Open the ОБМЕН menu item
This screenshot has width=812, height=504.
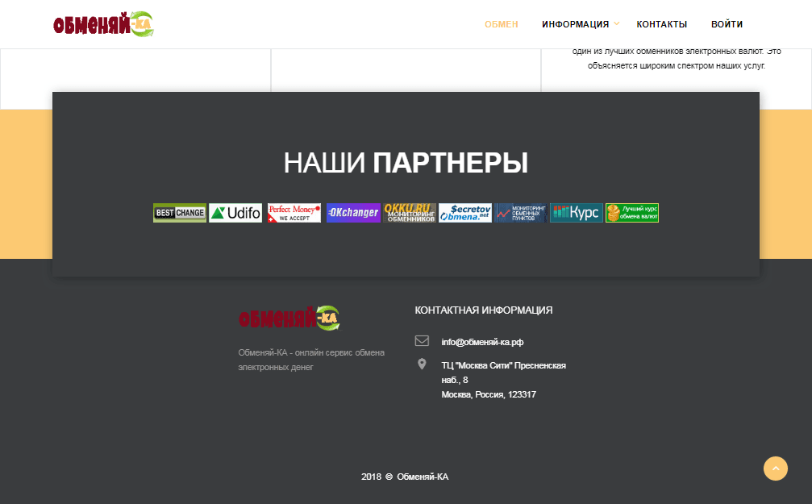[501, 24]
